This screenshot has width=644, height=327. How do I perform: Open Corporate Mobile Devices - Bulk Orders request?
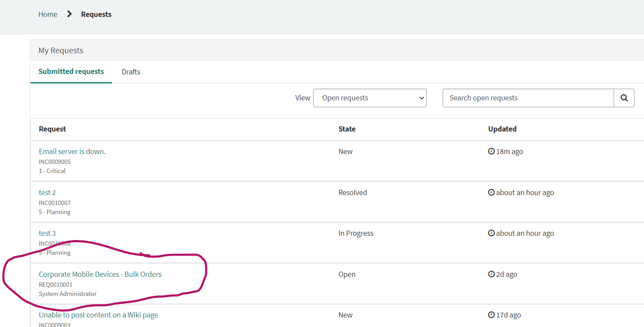[x=100, y=274]
